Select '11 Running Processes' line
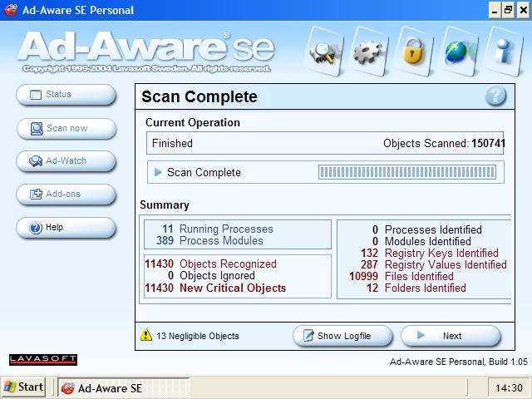532x399 pixels. 218,229
